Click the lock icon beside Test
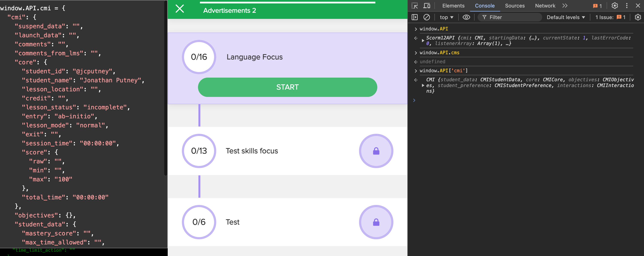Screen dimensions: 644x256 tap(376, 222)
